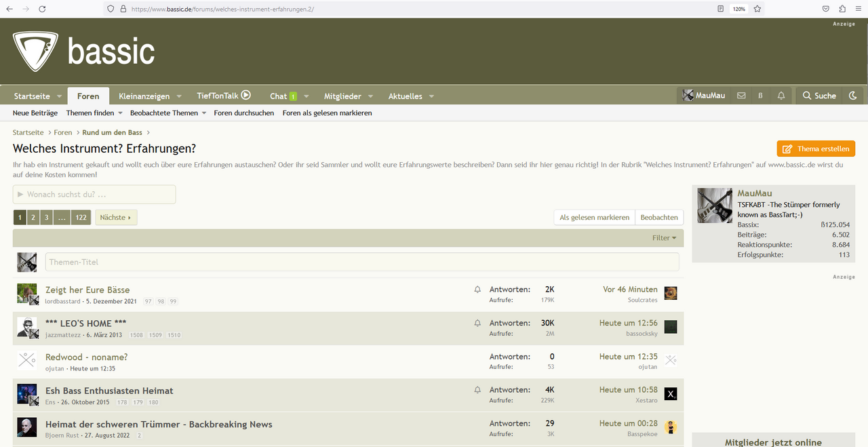
Task: Click the bassic logo in header
Action: 84,52
